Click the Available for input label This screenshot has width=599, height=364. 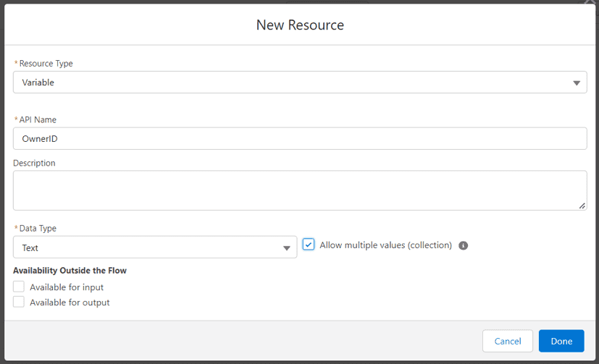(67, 287)
